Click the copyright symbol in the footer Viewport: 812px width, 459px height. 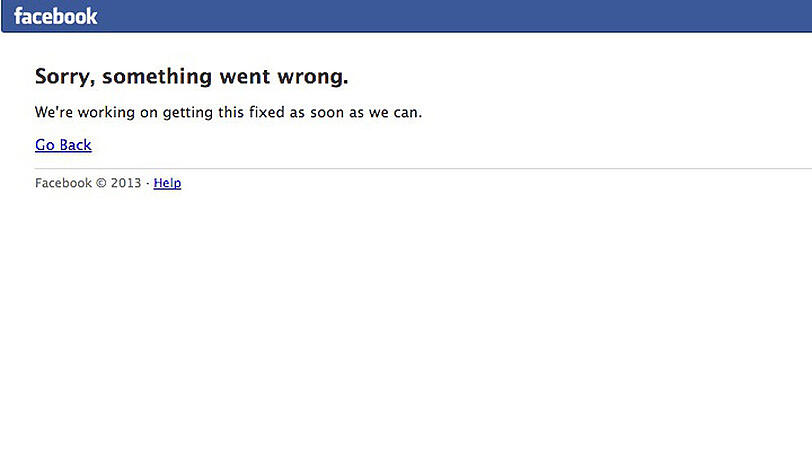101,183
